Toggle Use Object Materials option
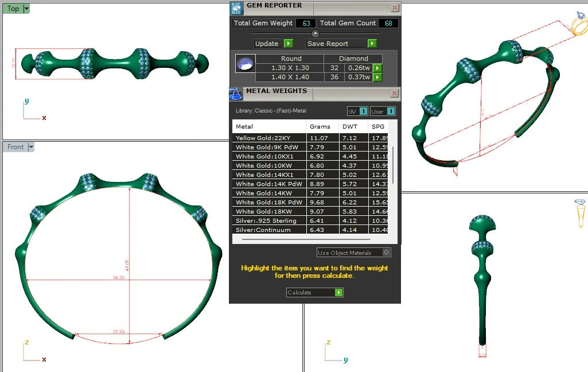The width and height of the screenshot is (588, 372). [x=386, y=253]
